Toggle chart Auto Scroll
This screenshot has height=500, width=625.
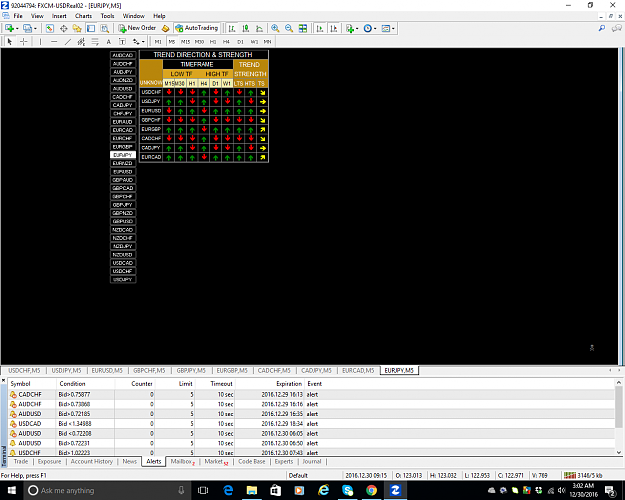[320, 28]
